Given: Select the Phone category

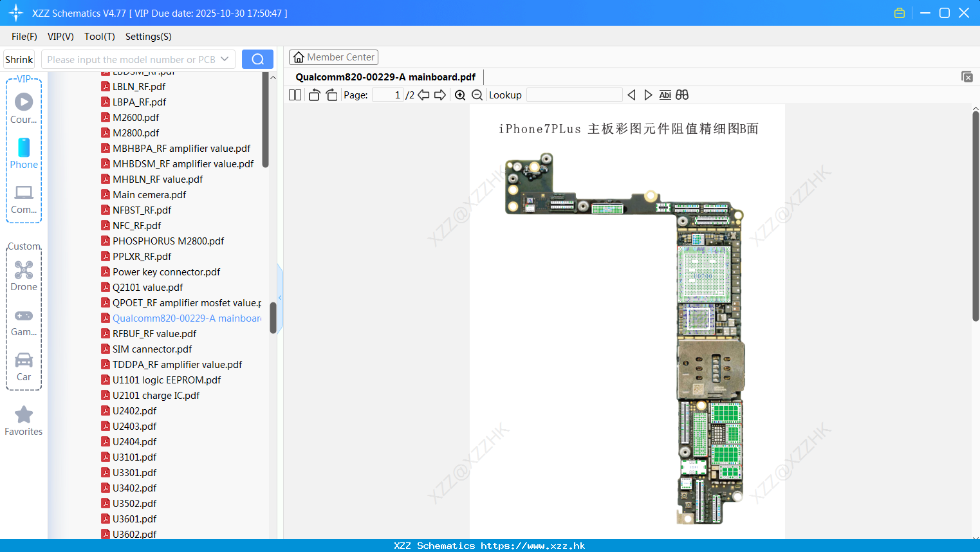Looking at the screenshot, I should [24, 154].
